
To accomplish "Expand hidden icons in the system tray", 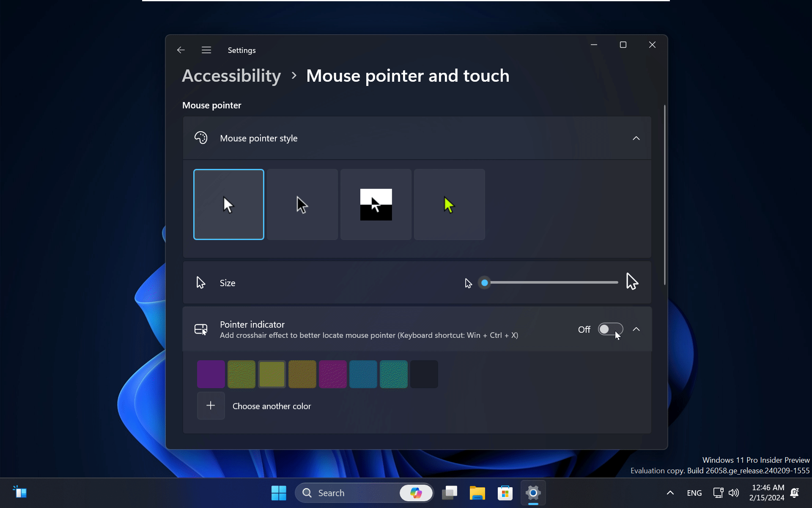I will pos(669,492).
